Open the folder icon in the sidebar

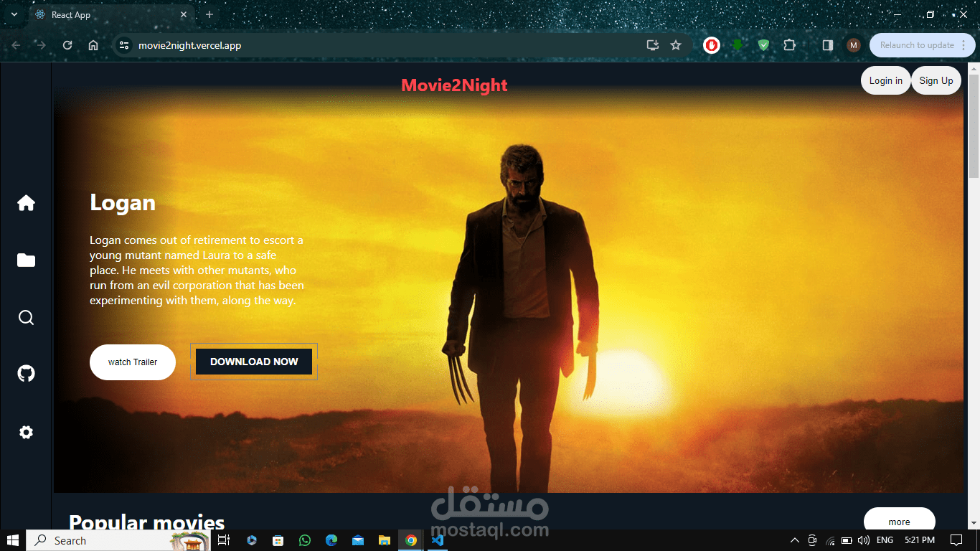coord(26,260)
